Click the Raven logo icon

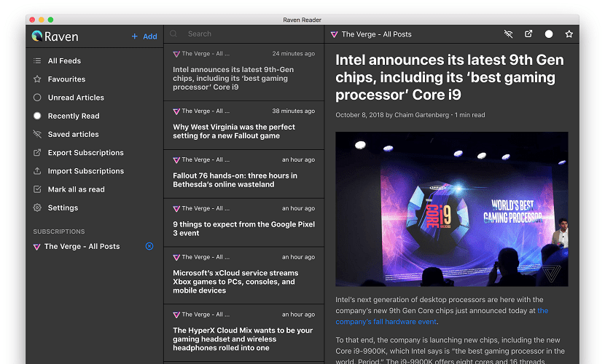pyautogui.click(x=37, y=36)
